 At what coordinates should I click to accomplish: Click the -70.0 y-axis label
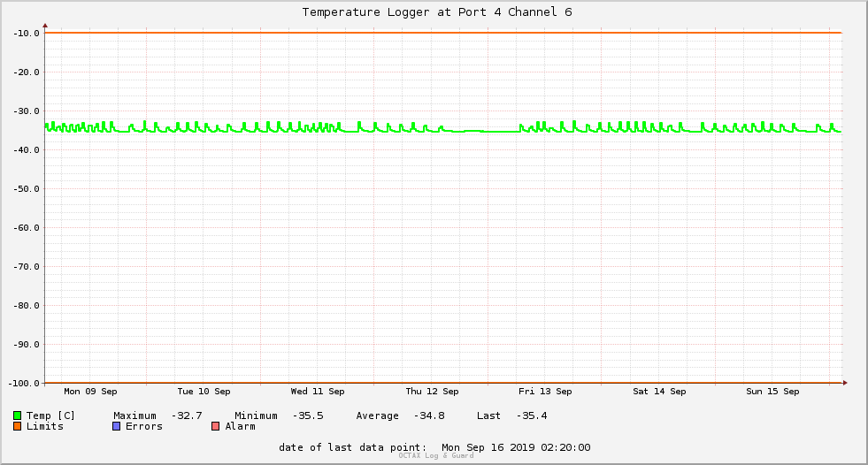click(x=26, y=266)
